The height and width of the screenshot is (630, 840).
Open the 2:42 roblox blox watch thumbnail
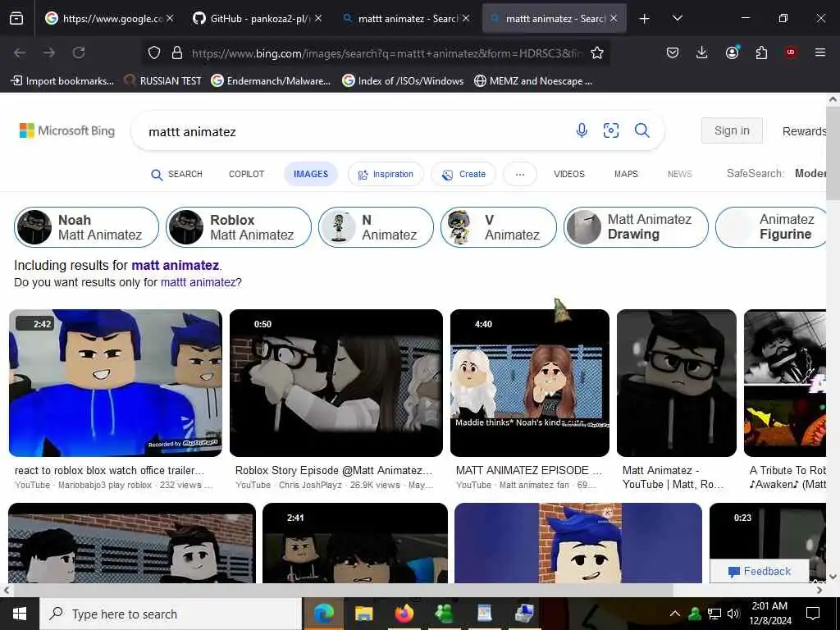point(115,383)
